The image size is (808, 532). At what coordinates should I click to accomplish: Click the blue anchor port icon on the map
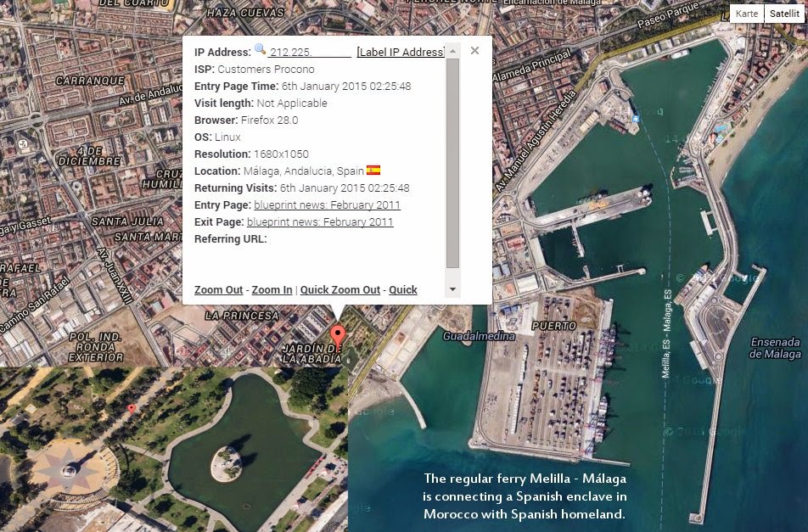point(636,119)
